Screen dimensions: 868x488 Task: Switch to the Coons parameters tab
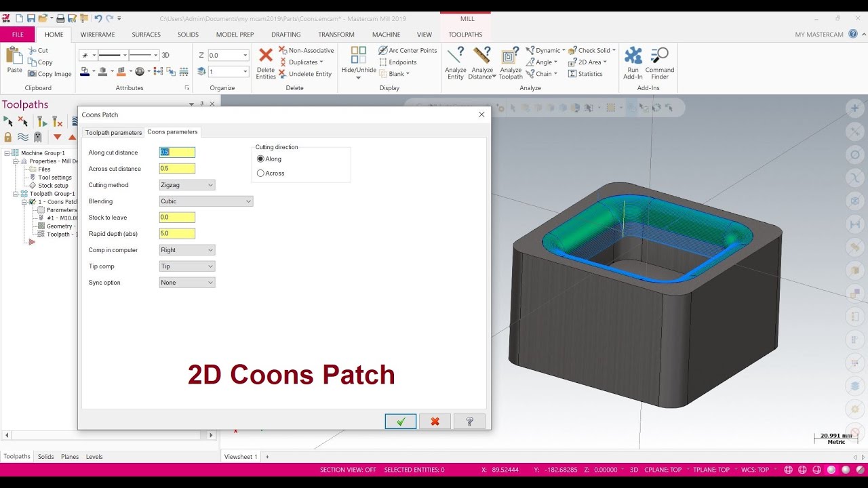[x=172, y=132]
